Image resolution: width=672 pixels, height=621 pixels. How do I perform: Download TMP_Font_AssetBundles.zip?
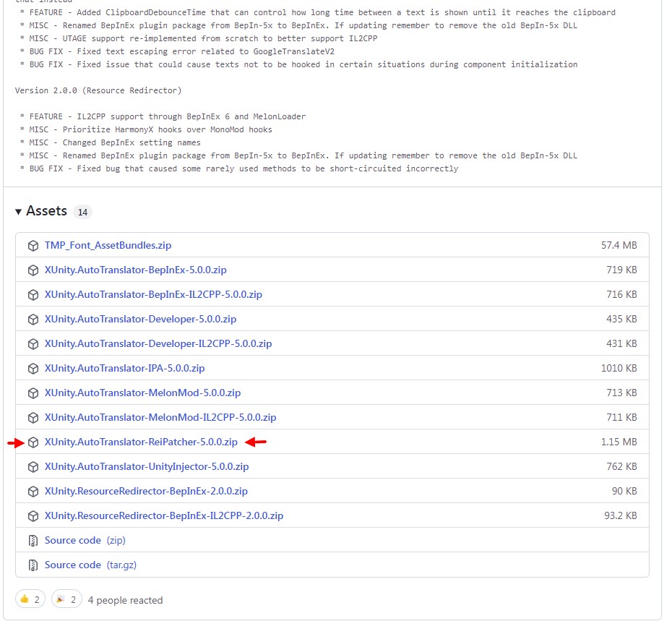pyautogui.click(x=108, y=245)
